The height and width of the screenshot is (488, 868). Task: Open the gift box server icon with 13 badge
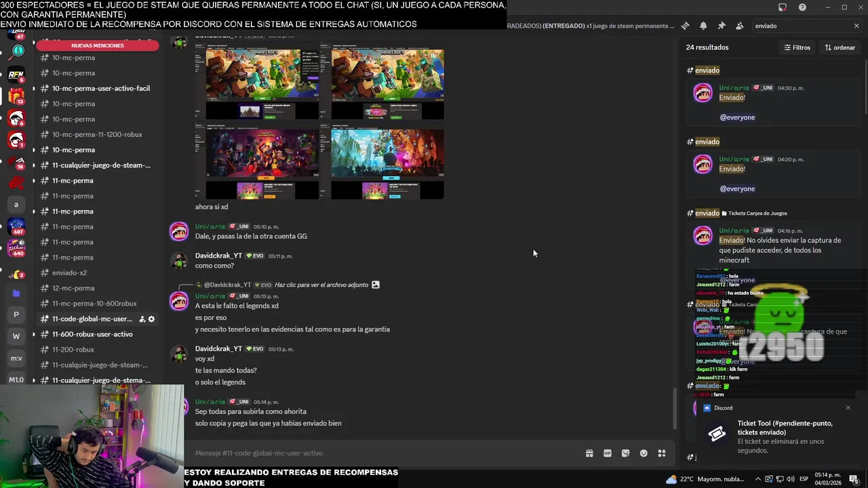click(16, 96)
